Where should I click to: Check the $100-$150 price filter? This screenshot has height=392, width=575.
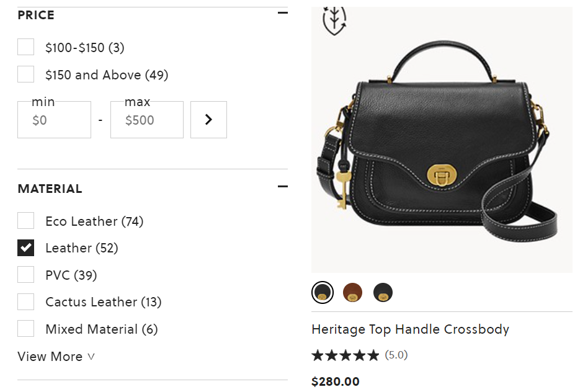coord(26,47)
